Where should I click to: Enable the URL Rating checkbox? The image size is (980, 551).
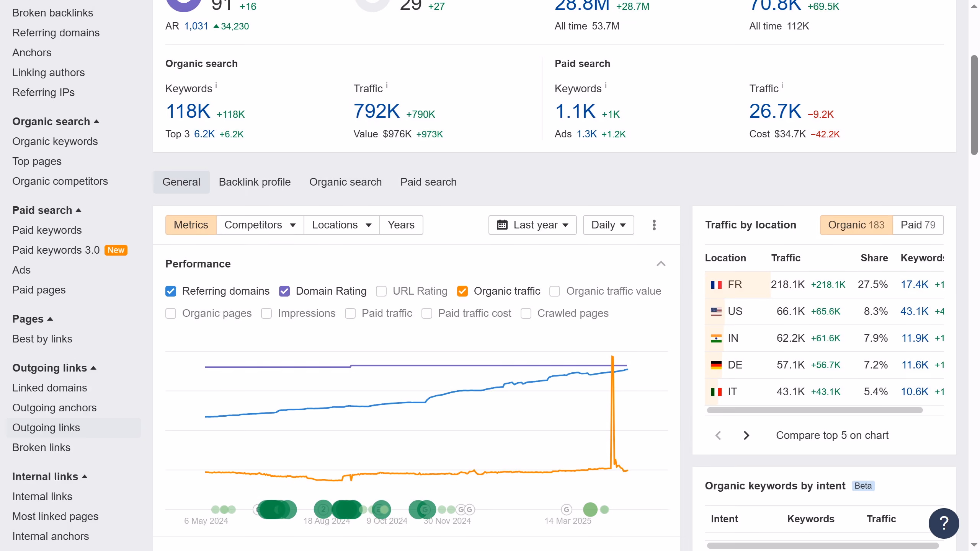[381, 291]
